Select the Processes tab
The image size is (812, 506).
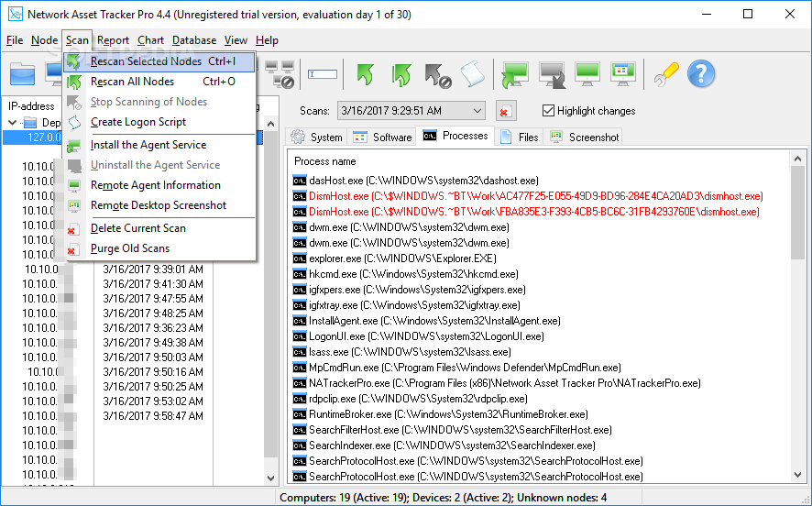coord(455,136)
